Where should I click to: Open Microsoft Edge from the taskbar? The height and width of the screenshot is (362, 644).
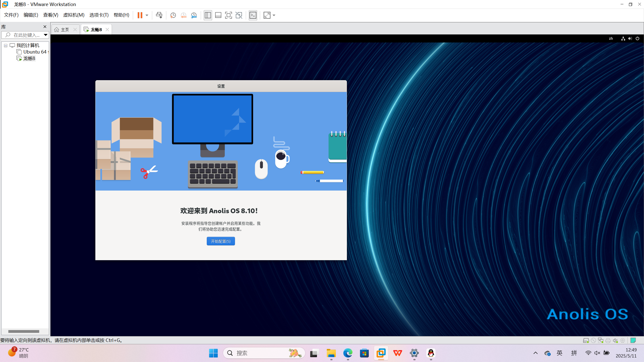[348, 353]
